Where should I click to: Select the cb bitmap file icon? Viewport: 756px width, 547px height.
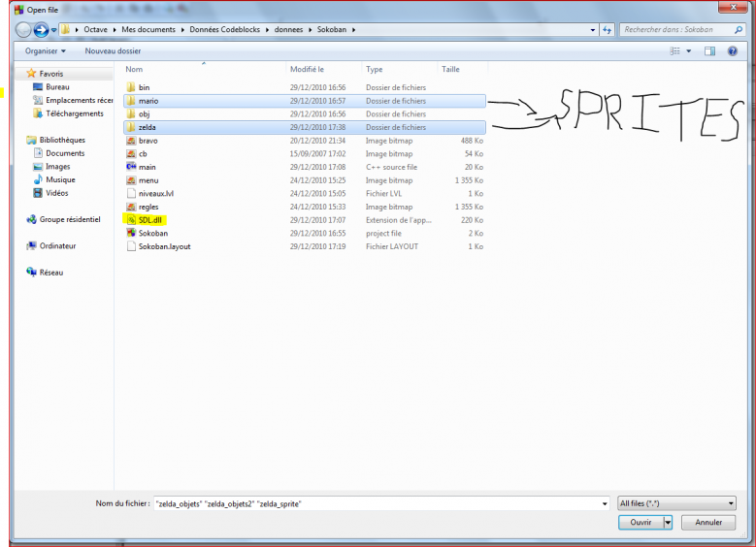(x=131, y=154)
